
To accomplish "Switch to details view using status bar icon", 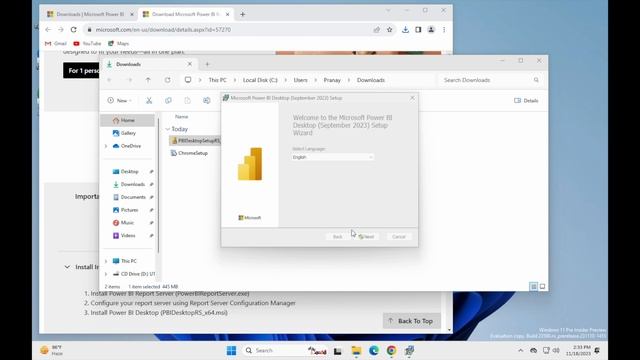I will pyautogui.click(x=533, y=287).
